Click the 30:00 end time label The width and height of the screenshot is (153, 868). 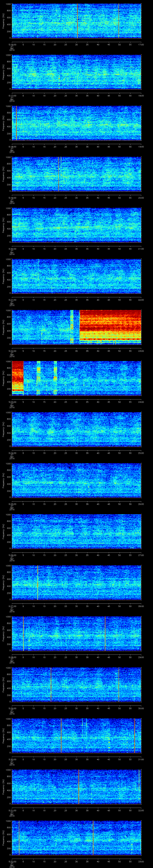(141, 708)
